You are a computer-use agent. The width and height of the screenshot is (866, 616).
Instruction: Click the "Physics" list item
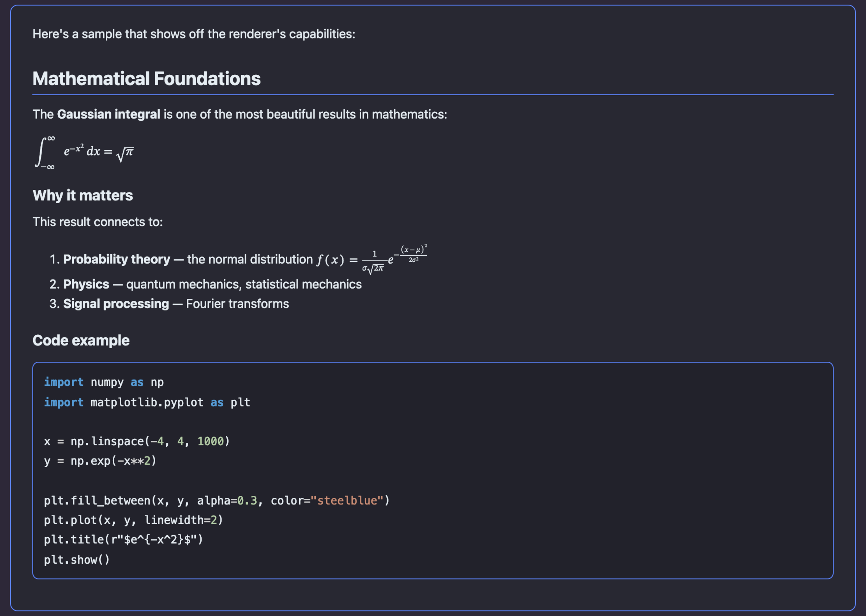click(x=205, y=285)
